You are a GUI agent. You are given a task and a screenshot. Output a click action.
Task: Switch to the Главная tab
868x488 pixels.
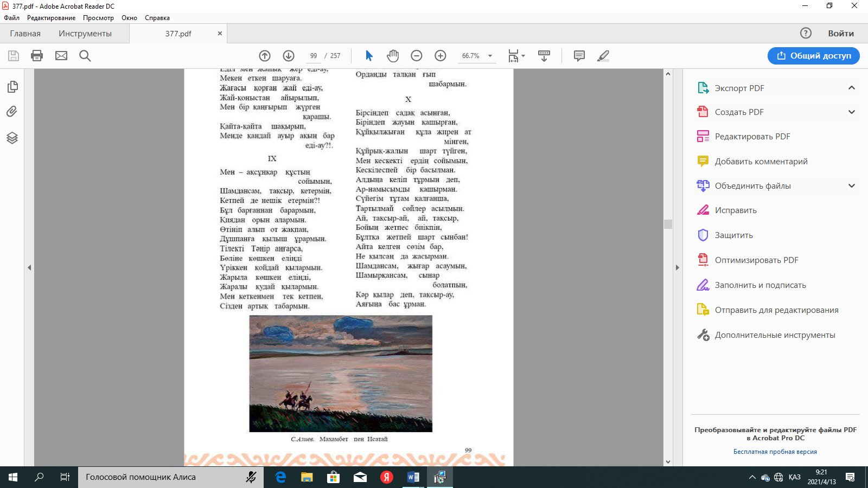pos(25,34)
